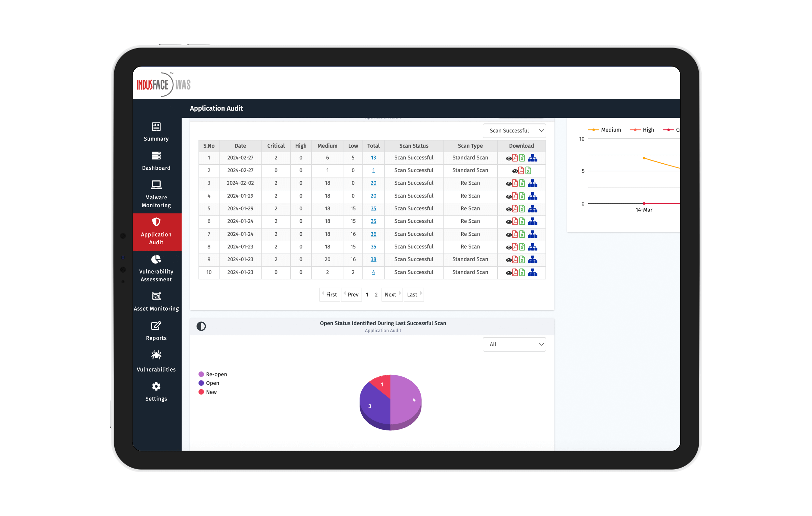
Task: Open the Summary section in sidebar
Action: pos(156,131)
